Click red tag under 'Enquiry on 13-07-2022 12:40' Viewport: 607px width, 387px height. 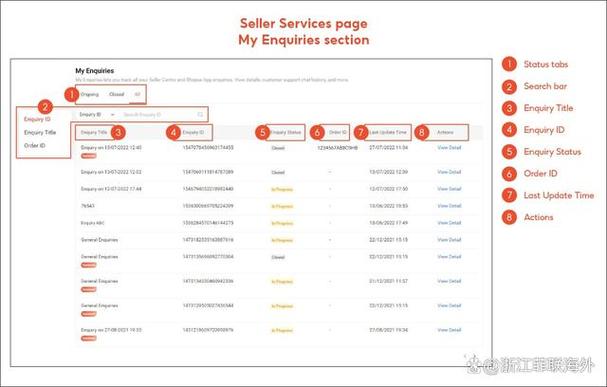coord(89,156)
